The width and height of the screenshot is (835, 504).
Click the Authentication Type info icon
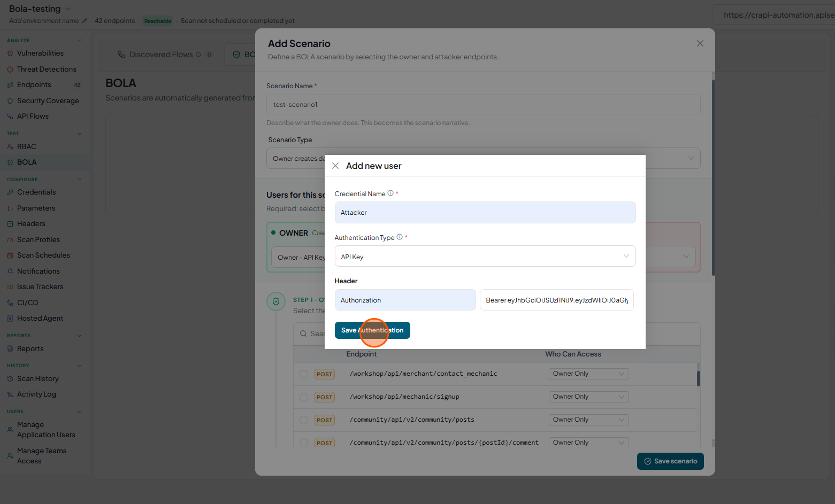point(400,237)
